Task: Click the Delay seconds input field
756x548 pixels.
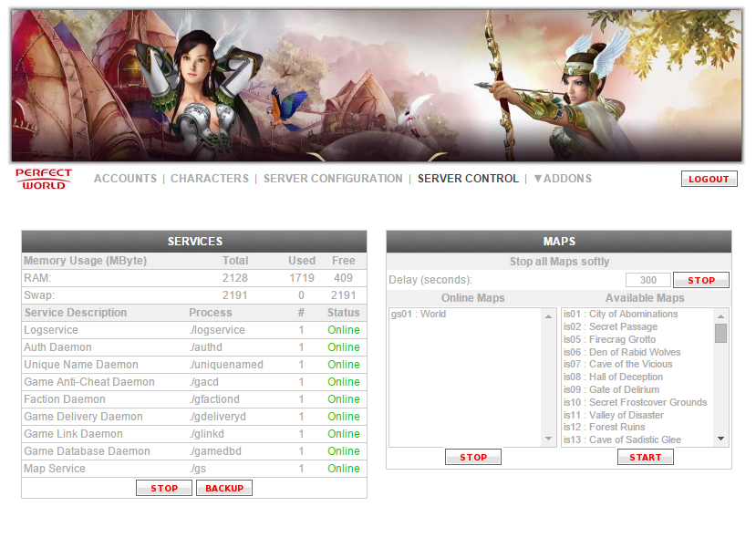Action: click(648, 280)
